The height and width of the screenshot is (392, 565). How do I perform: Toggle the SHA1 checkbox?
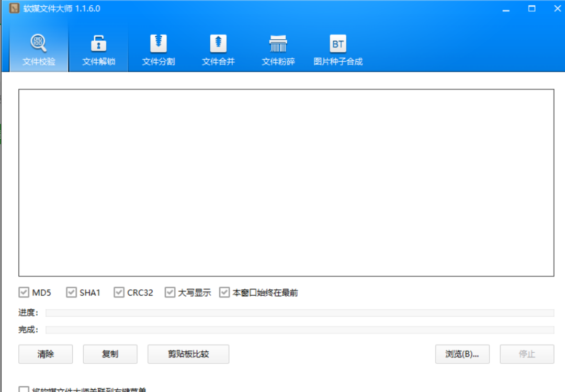(x=71, y=293)
